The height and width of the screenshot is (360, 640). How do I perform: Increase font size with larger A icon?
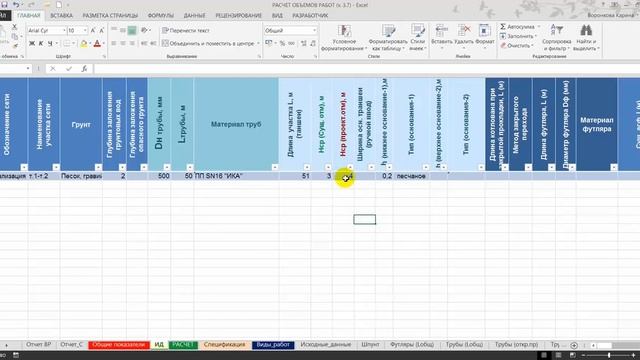tap(93, 31)
